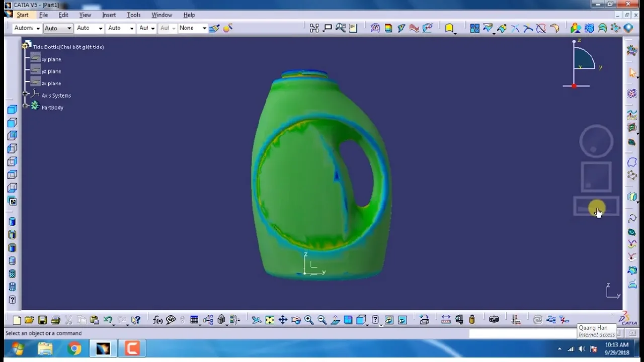
Task: Click the yellow sketch icon in top toolbar
Action: coord(449,28)
